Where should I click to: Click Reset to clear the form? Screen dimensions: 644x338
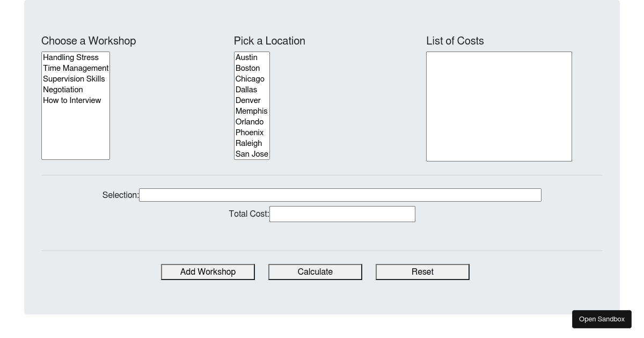(x=422, y=272)
